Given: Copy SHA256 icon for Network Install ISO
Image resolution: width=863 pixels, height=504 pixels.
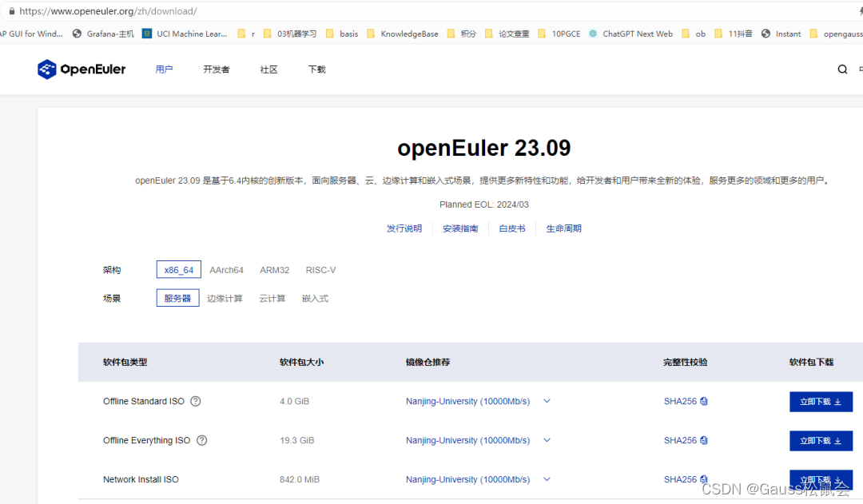Looking at the screenshot, I should coord(704,479).
